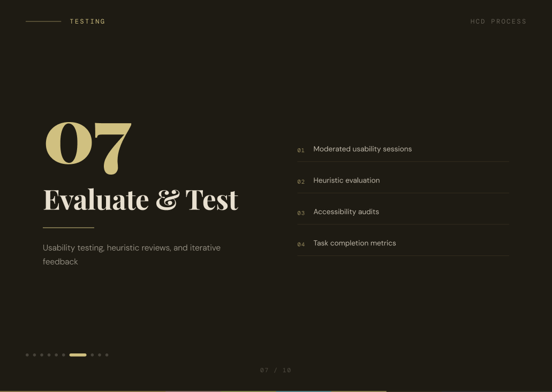Jump to slide 1 using first pagination dot
Viewport: 552px width, 392px height.
27,355
